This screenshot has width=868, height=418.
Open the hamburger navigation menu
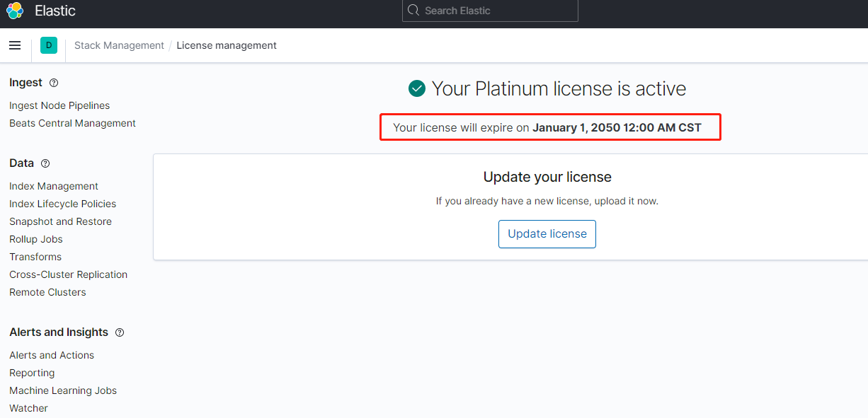pos(15,45)
